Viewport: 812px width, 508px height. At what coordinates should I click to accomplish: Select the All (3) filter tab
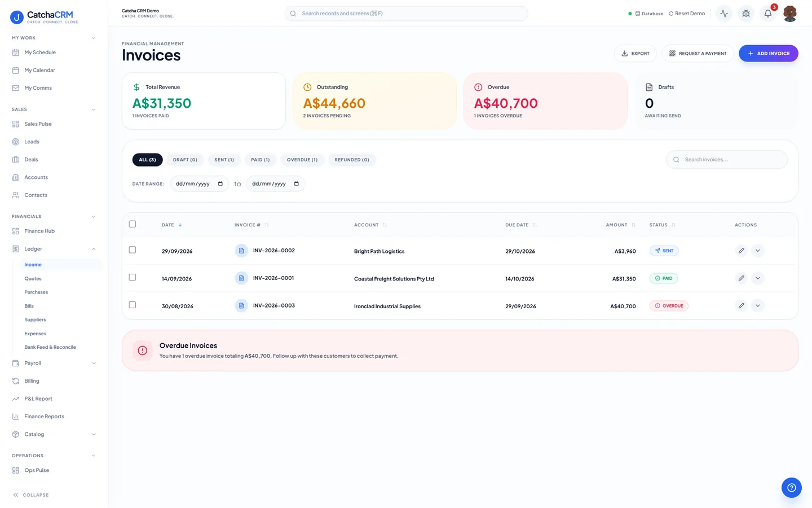pos(148,160)
